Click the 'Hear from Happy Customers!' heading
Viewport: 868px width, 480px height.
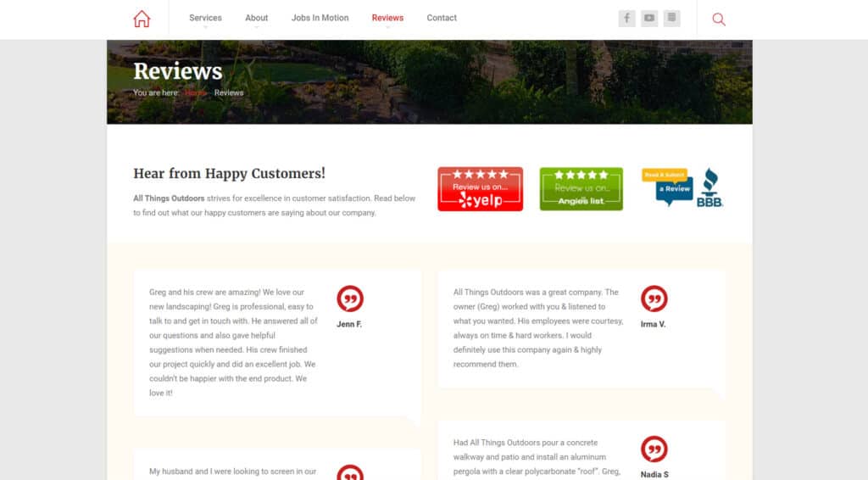point(229,173)
